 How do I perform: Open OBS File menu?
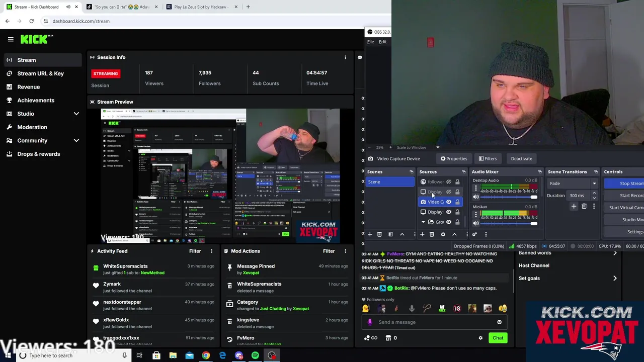pos(370,42)
